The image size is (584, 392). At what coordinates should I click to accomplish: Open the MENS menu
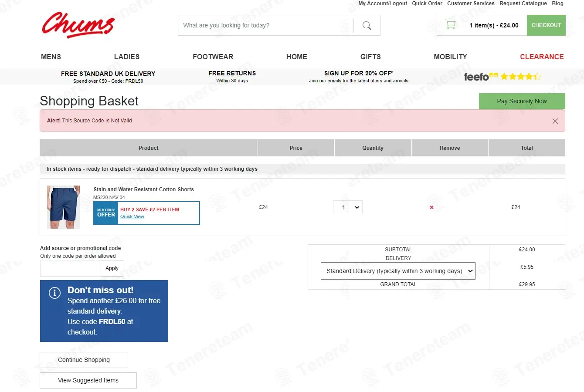pyautogui.click(x=51, y=57)
